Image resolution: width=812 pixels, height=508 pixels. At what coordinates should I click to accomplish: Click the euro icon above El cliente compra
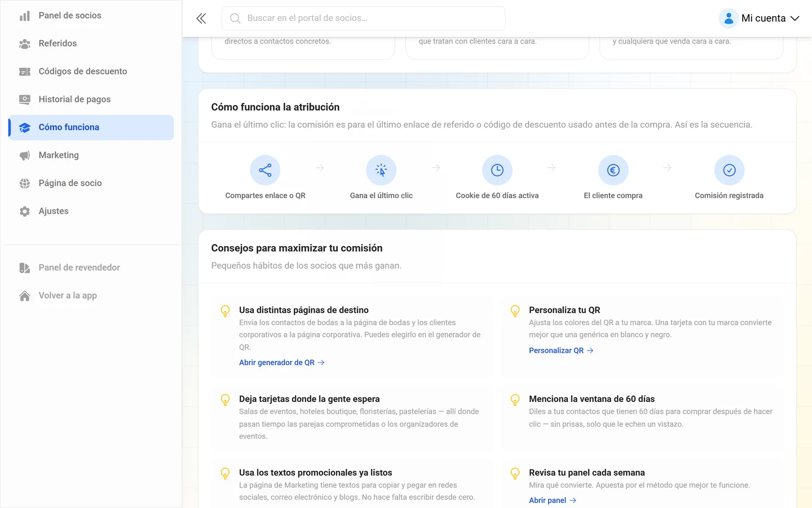pos(614,170)
